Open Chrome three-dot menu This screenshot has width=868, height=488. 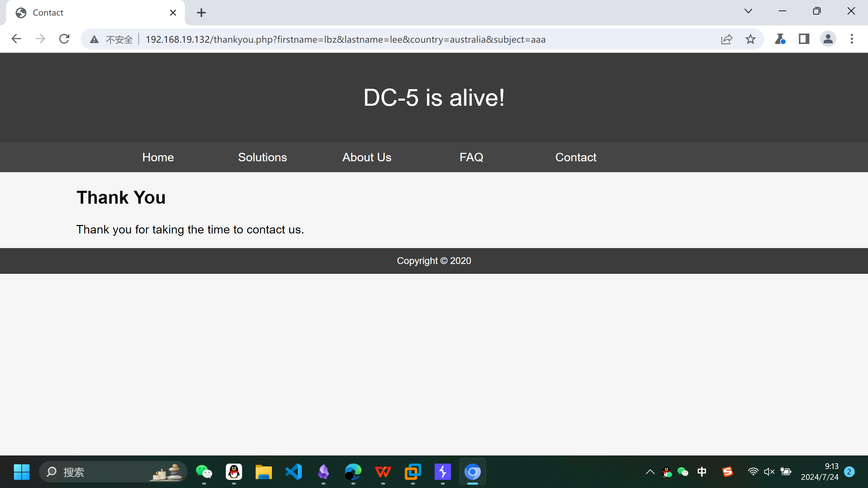851,39
